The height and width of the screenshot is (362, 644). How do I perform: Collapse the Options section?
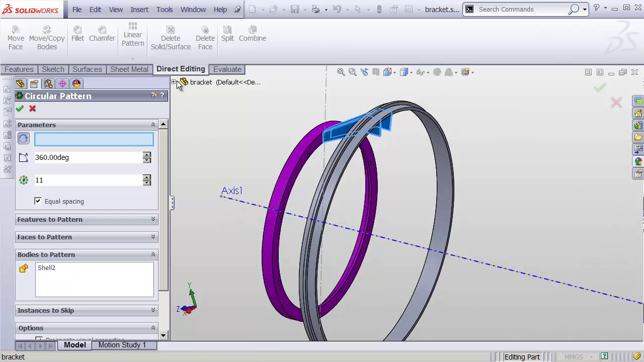pos(153,328)
